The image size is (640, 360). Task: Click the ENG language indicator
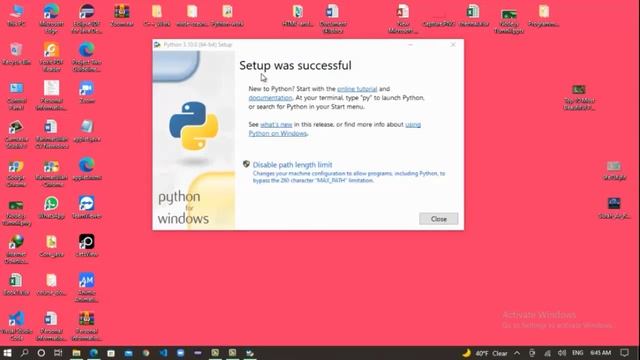pyautogui.click(x=578, y=353)
